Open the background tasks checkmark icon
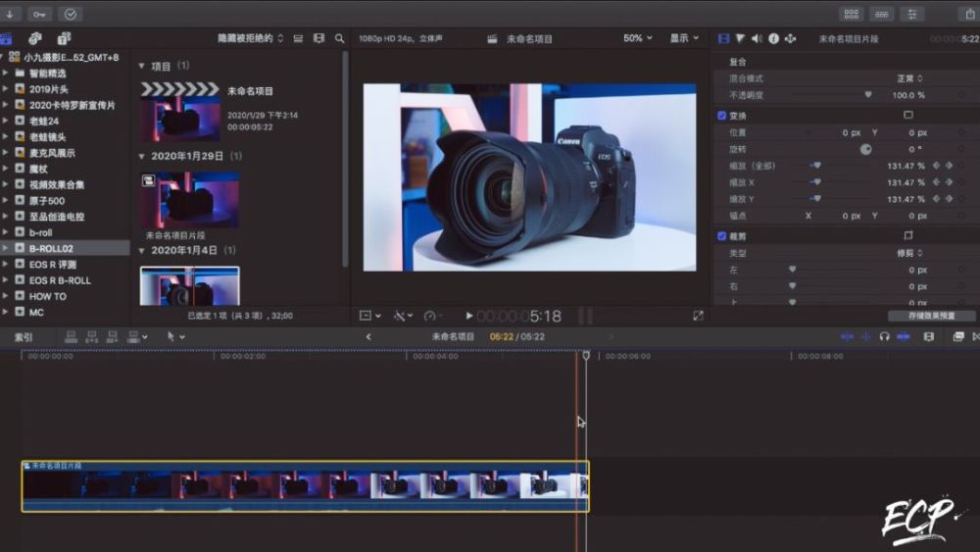Viewport: 980px width, 552px height. 70,14
